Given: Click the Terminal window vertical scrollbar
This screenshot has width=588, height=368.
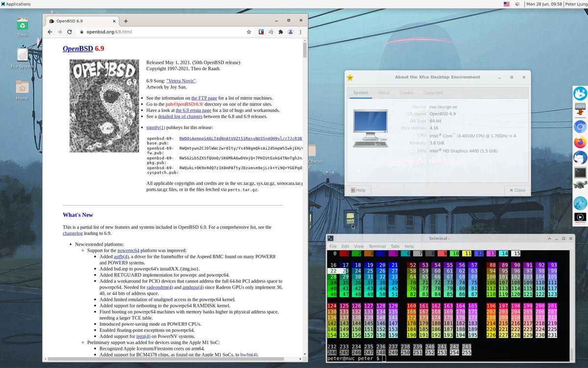Looking at the screenshot, I should (x=571, y=305).
